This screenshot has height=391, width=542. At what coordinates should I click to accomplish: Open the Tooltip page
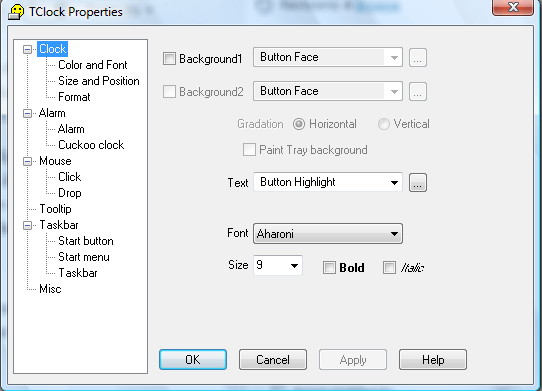click(55, 209)
